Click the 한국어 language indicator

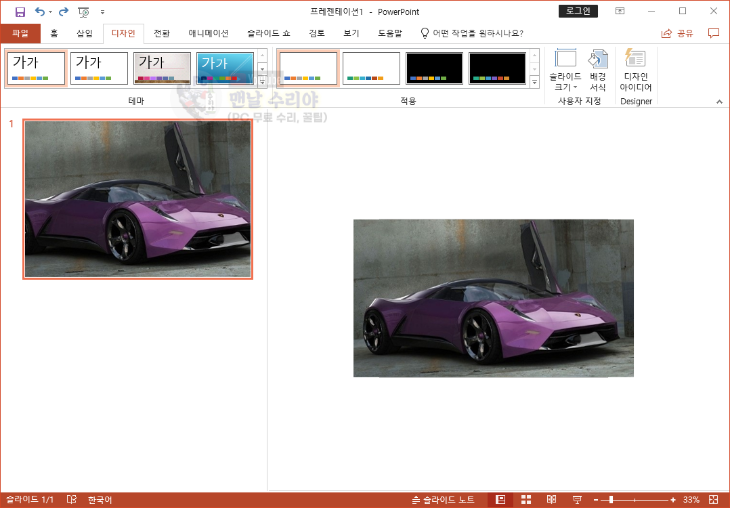100,500
